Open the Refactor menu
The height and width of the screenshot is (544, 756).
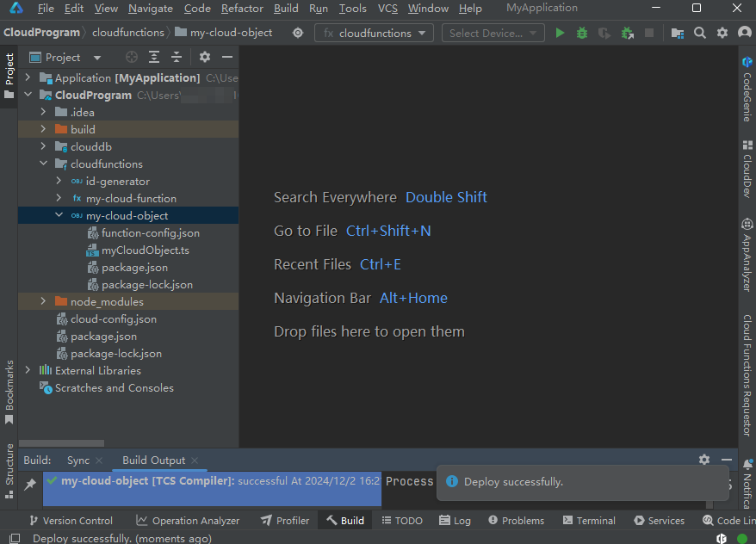tap(242, 9)
